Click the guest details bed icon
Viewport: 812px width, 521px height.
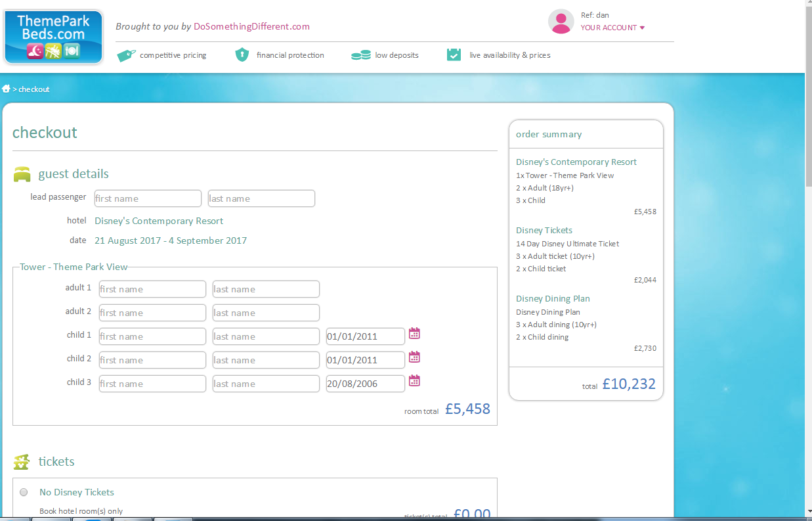click(22, 174)
